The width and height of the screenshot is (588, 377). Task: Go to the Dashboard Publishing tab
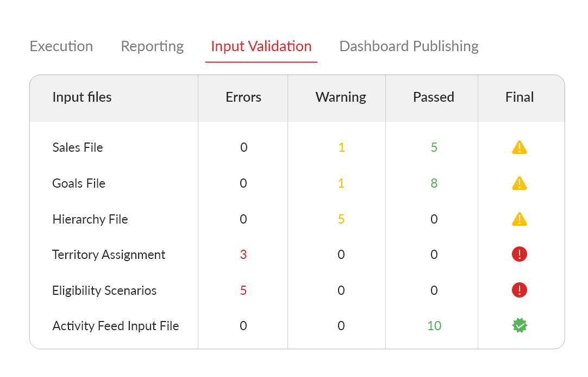pyautogui.click(x=409, y=46)
